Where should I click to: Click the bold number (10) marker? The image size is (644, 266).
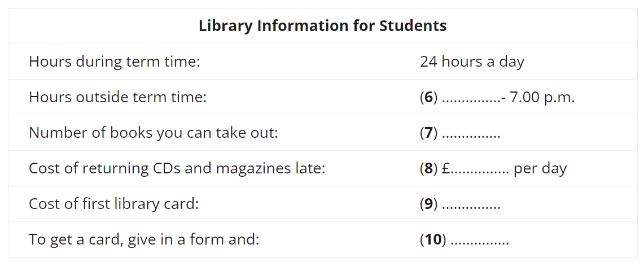pyautogui.click(x=433, y=239)
